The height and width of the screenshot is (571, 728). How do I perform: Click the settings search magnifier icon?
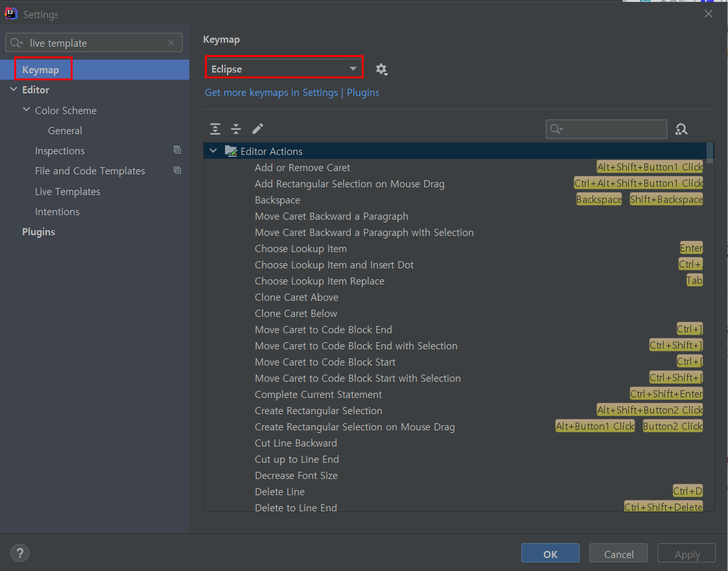(16, 43)
